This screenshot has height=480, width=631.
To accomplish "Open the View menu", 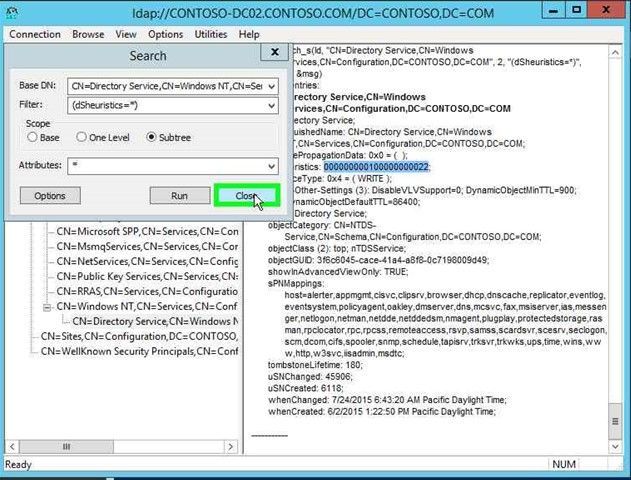I will 126,34.
